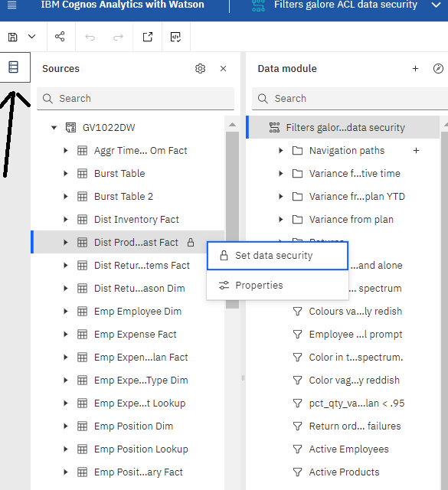Select Emp Position Dim table
Viewport: 448px width, 490px height.
[x=133, y=426]
